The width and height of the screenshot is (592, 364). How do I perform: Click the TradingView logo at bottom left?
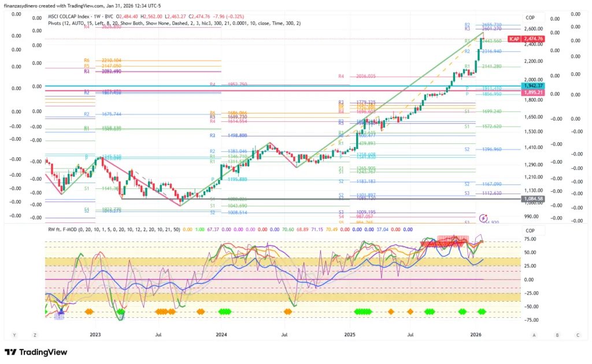pyautogui.click(x=36, y=352)
